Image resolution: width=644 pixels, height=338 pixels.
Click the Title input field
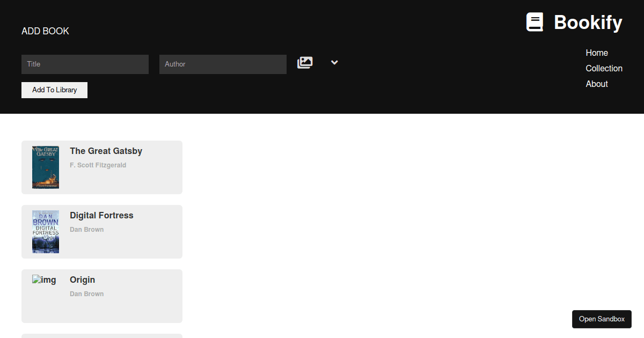click(x=85, y=64)
